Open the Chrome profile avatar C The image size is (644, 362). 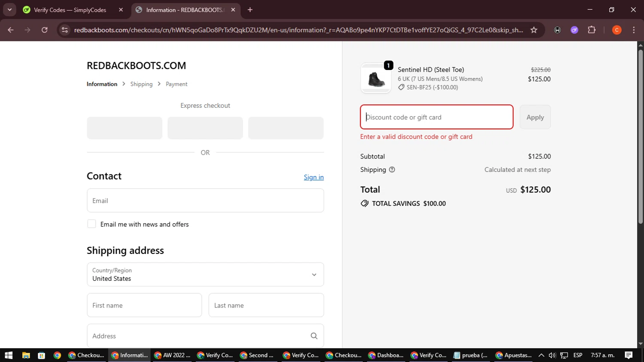(617, 30)
